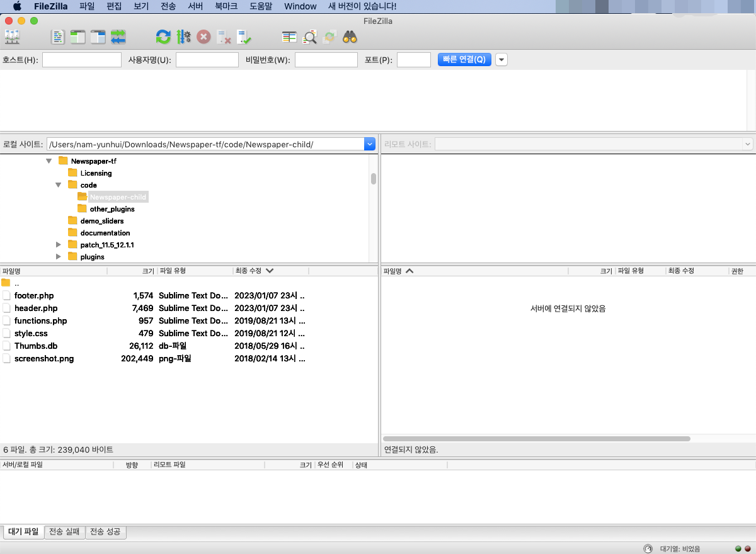Image resolution: width=756 pixels, height=554 pixels.
Task: Collapse the Newspaper-tf folder
Action: [49, 161]
